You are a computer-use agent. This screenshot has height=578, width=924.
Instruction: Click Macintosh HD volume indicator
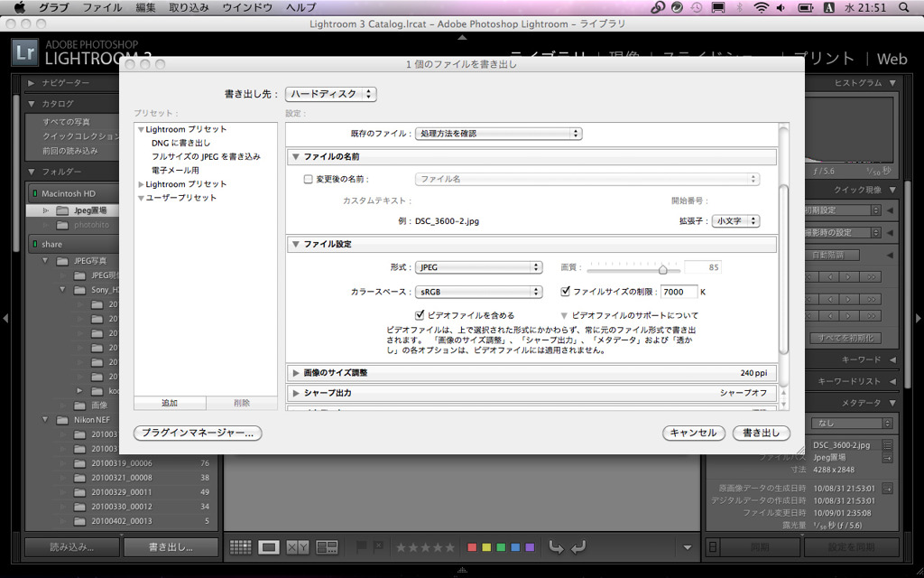click(35, 193)
